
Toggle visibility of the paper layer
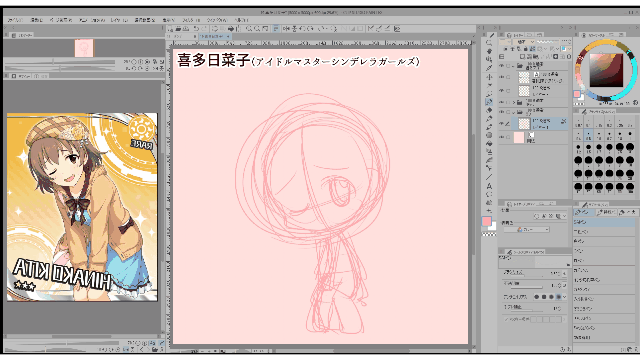[x=501, y=137]
